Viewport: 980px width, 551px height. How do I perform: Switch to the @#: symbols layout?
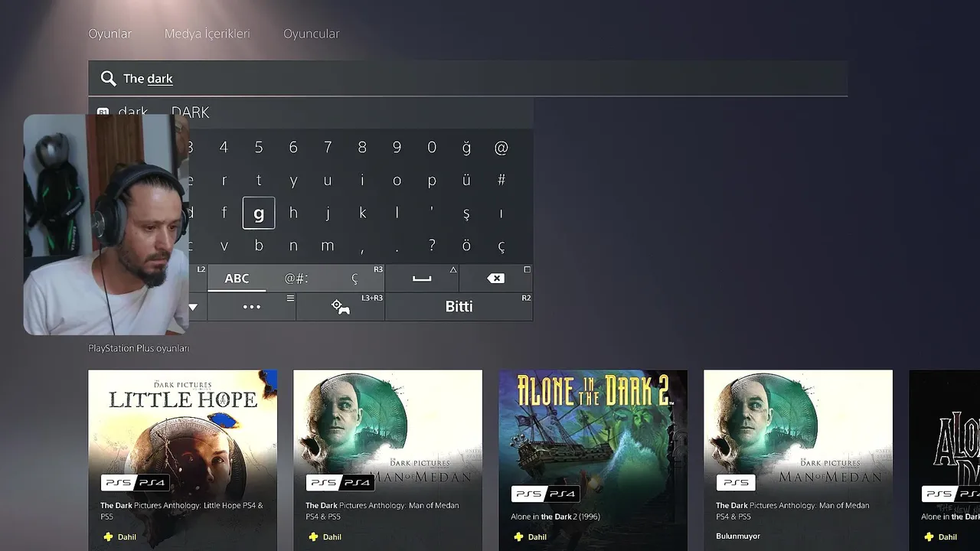296,279
